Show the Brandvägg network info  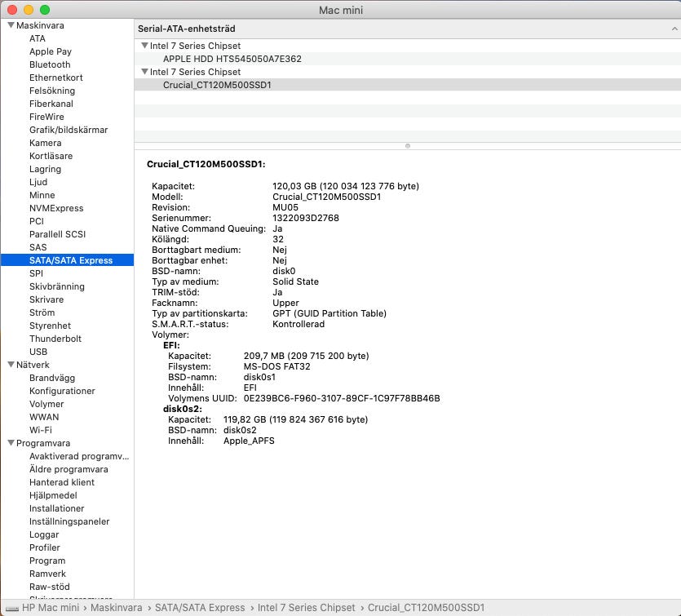click(52, 378)
